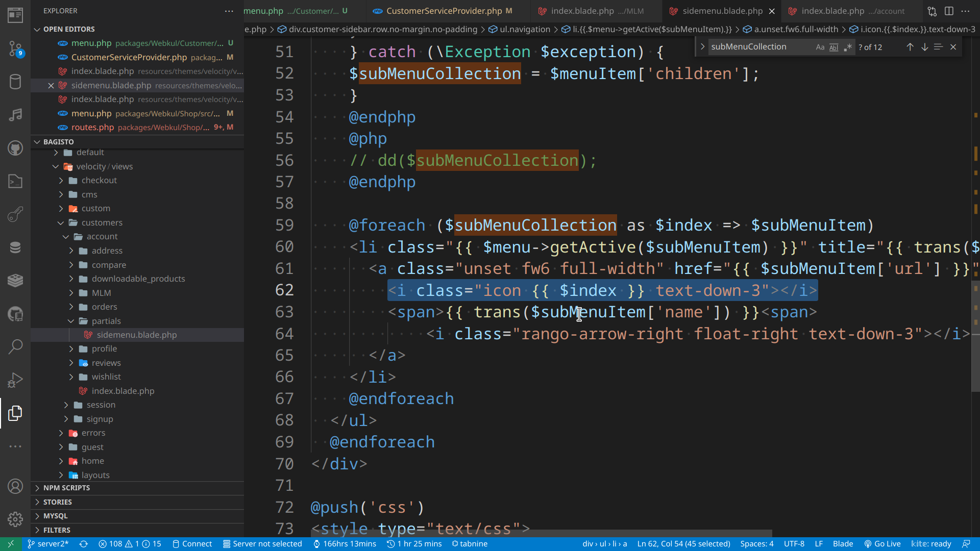The width and height of the screenshot is (980, 551).
Task: Change indentation Spaces: 4
Action: coord(757,544)
